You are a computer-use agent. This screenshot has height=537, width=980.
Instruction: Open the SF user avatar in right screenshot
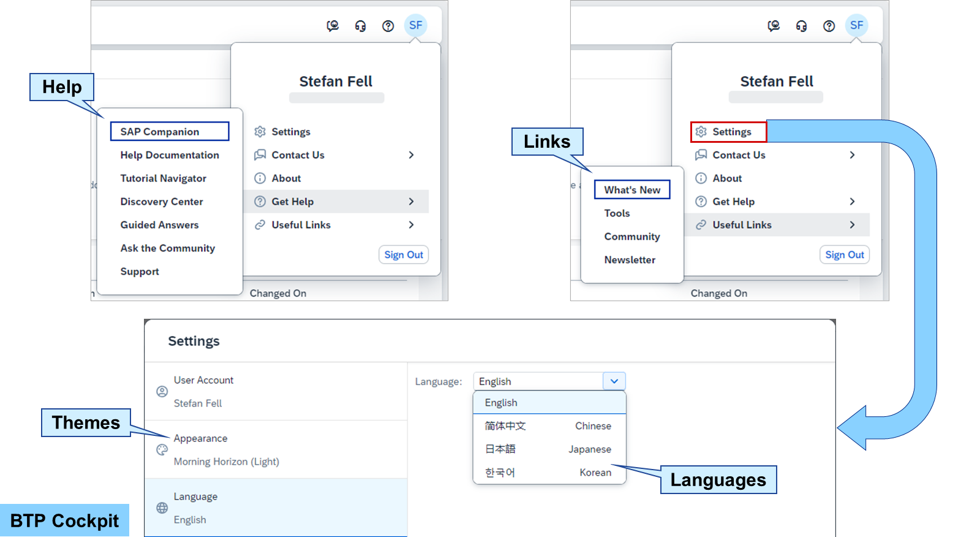point(857,25)
